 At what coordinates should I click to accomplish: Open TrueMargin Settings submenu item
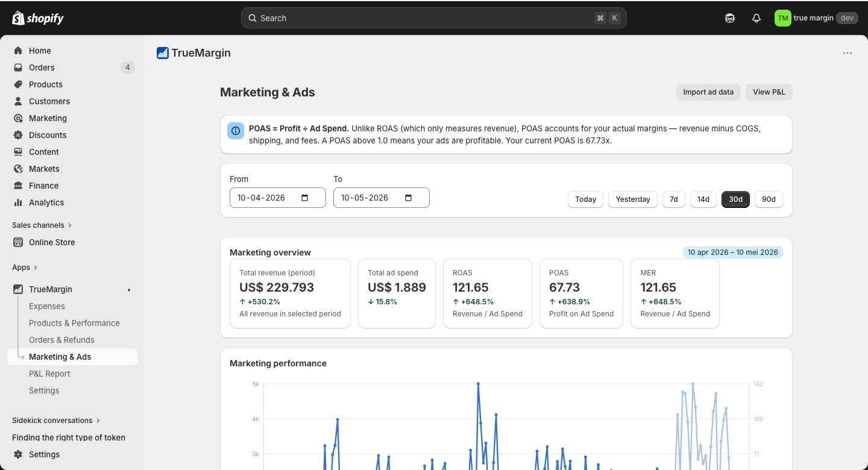tap(44, 390)
